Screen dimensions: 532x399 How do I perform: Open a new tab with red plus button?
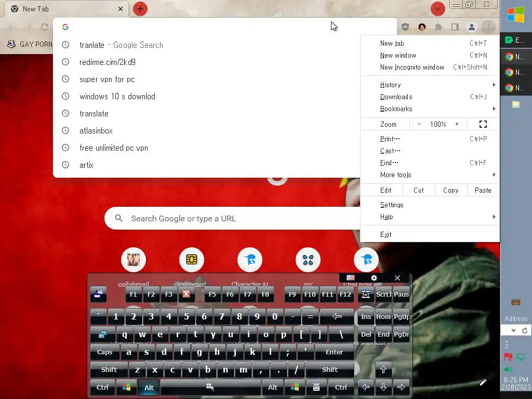140,9
